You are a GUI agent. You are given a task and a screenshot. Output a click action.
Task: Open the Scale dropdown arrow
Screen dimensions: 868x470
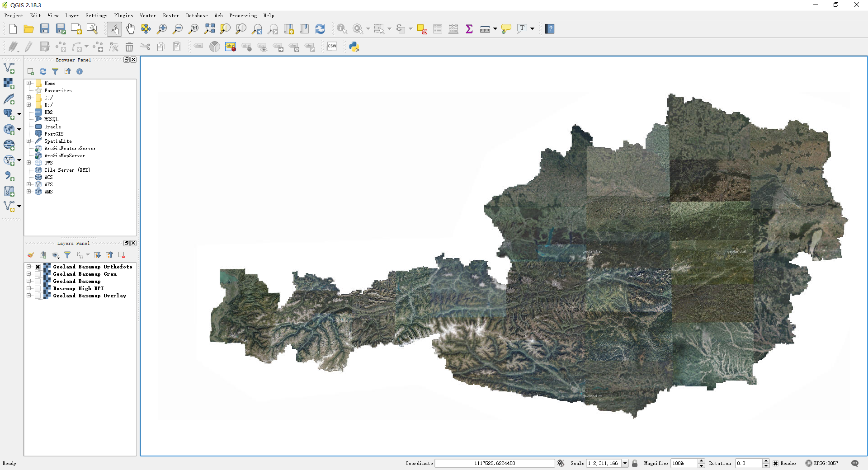coord(625,463)
